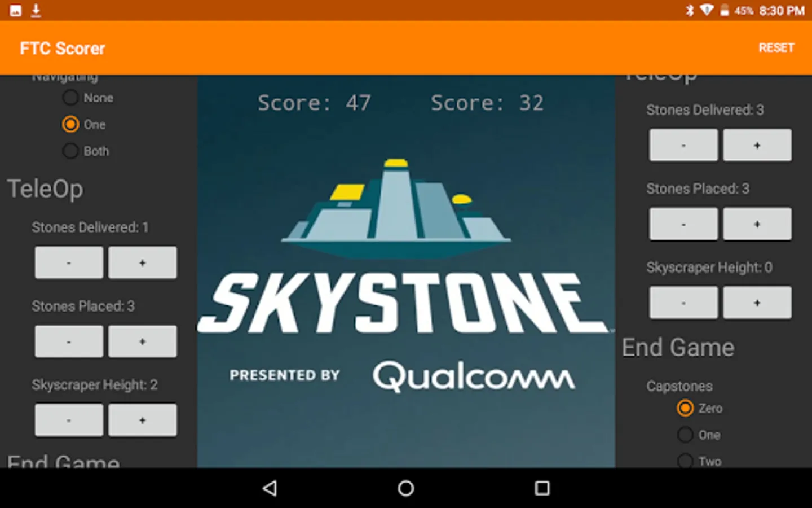
Task: Tap the Android back navigation icon
Action: [x=270, y=488]
